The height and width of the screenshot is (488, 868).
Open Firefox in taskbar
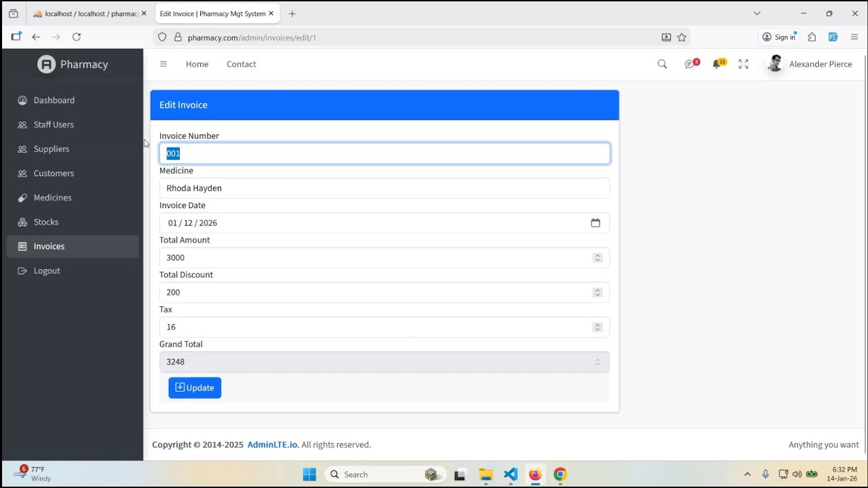[x=535, y=474]
